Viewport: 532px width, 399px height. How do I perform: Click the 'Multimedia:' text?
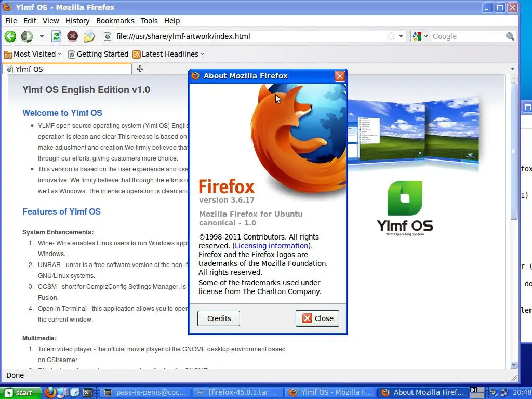coord(39,338)
